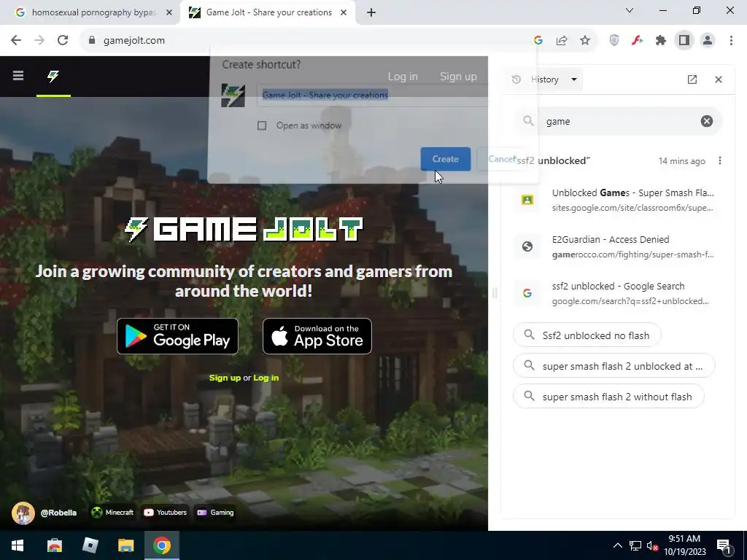Bookmark this page with star icon

(585, 41)
